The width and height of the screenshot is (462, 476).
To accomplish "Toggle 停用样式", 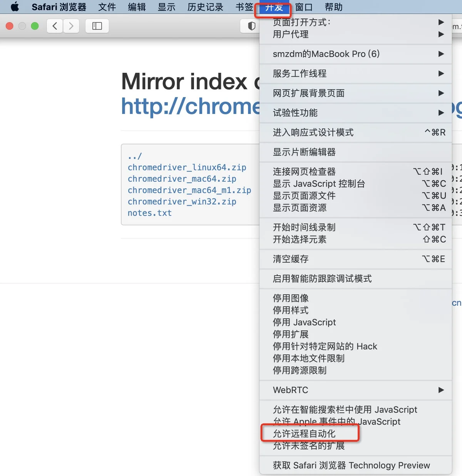I will 356,310.
